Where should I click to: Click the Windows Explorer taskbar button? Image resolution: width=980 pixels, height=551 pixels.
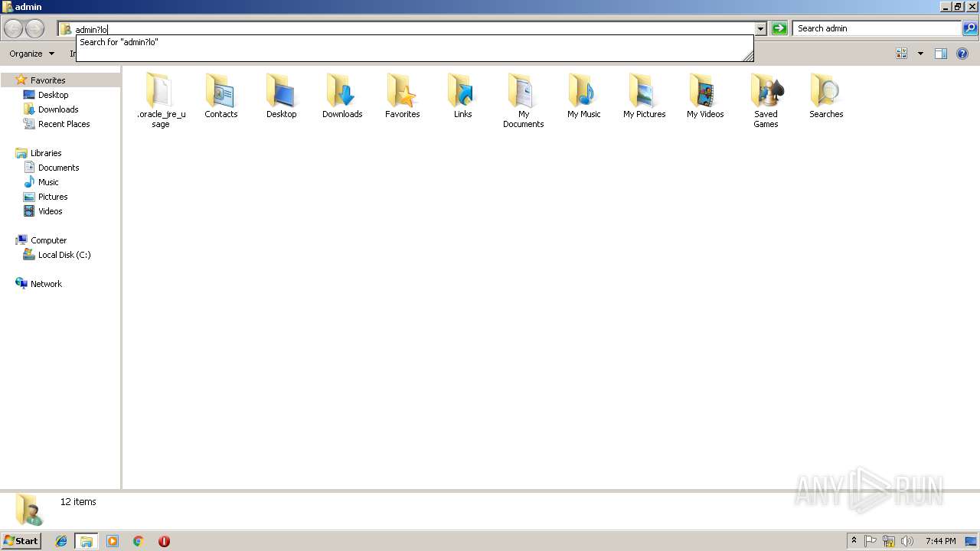coord(87,541)
